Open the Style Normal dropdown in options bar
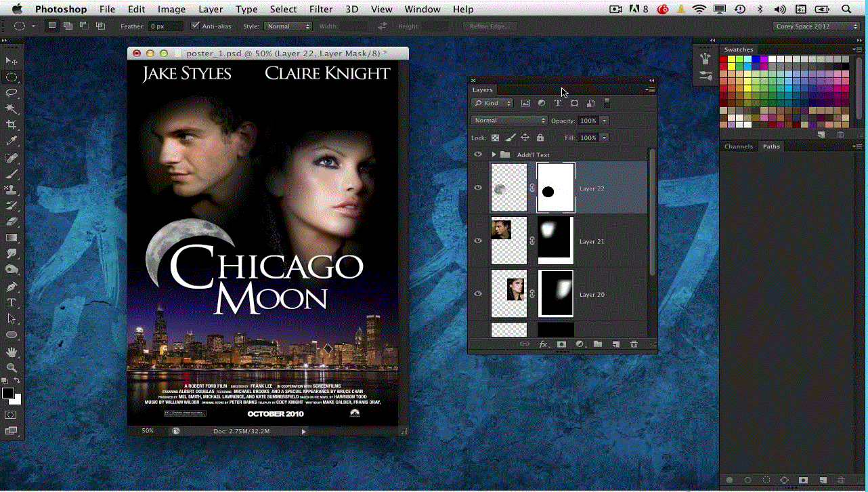Viewport: 868px width, 492px height. point(287,26)
